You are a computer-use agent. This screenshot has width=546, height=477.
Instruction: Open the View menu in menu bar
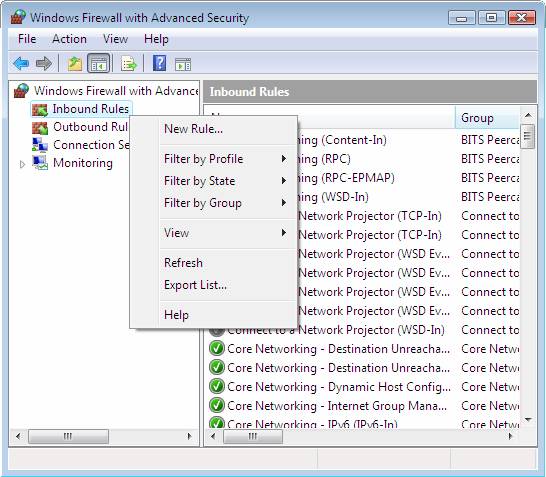pos(115,39)
